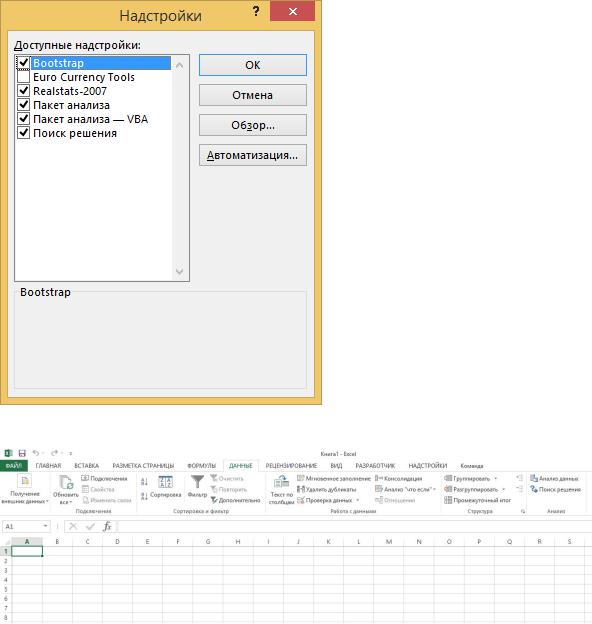This screenshot has width=592, height=624.
Task: Click Промежуточный итог subtotal
Action: point(478,500)
